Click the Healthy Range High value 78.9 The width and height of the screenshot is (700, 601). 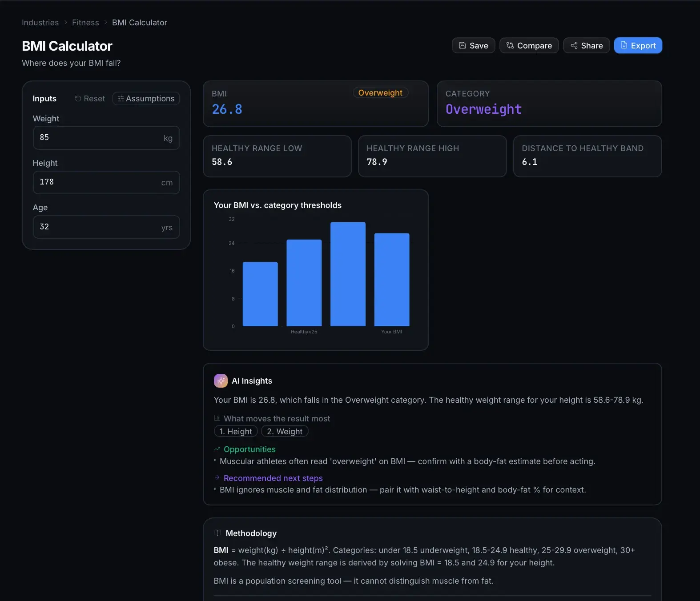pos(377,162)
